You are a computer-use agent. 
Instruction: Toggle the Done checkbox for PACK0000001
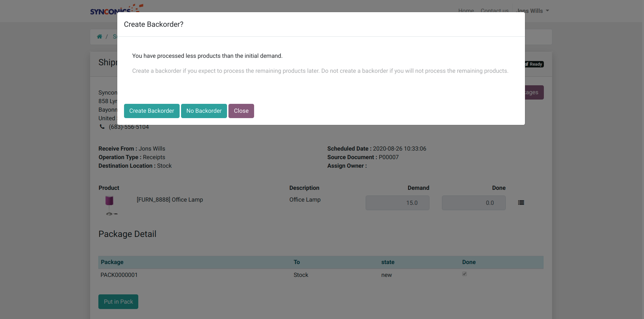(464, 274)
